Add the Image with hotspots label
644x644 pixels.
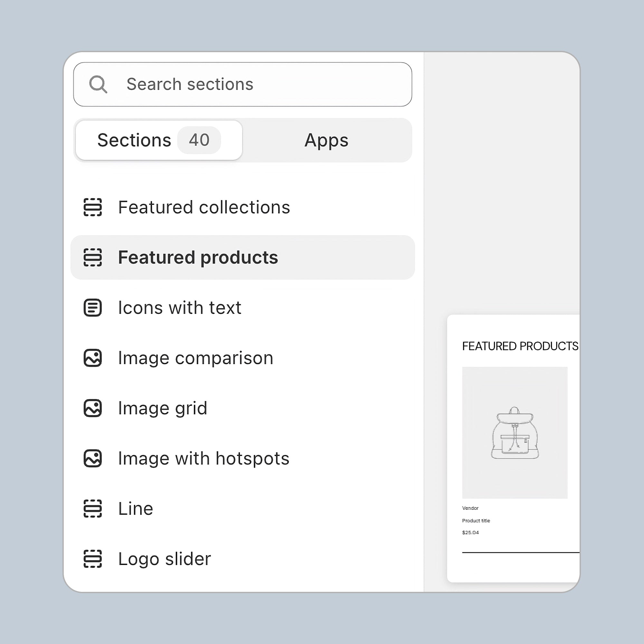204,458
